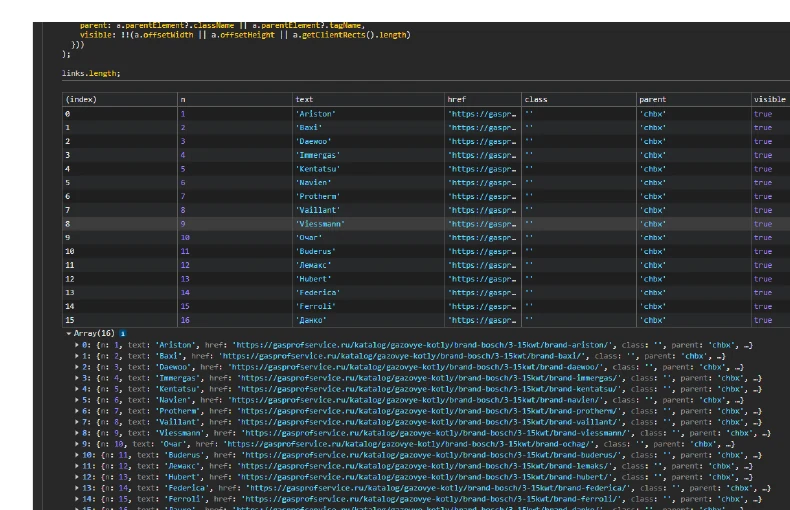Collapse the Array(16) output
790x510 pixels.
(x=68, y=334)
